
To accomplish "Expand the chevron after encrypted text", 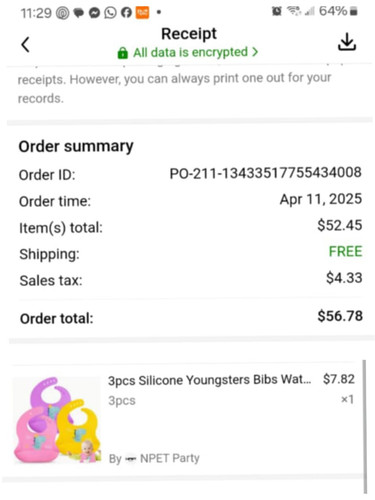I will (255, 52).
